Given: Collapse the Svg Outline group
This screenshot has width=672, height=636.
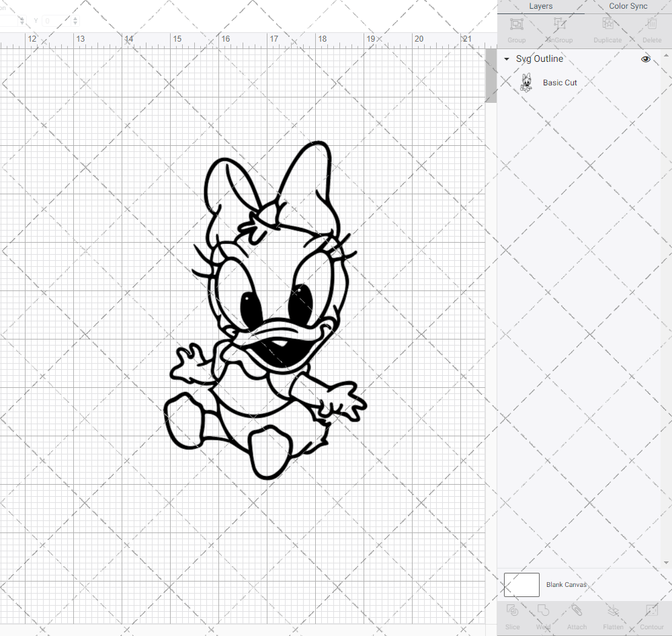Looking at the screenshot, I should [x=507, y=59].
